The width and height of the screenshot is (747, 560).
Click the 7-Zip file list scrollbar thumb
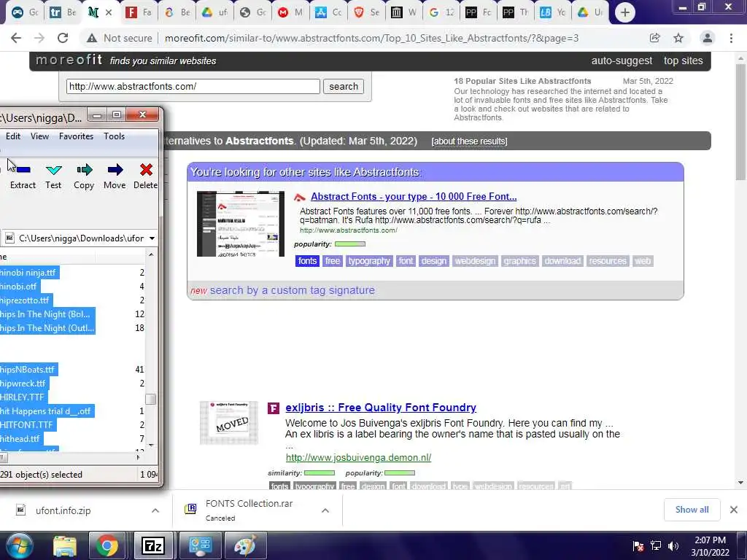[x=150, y=399]
